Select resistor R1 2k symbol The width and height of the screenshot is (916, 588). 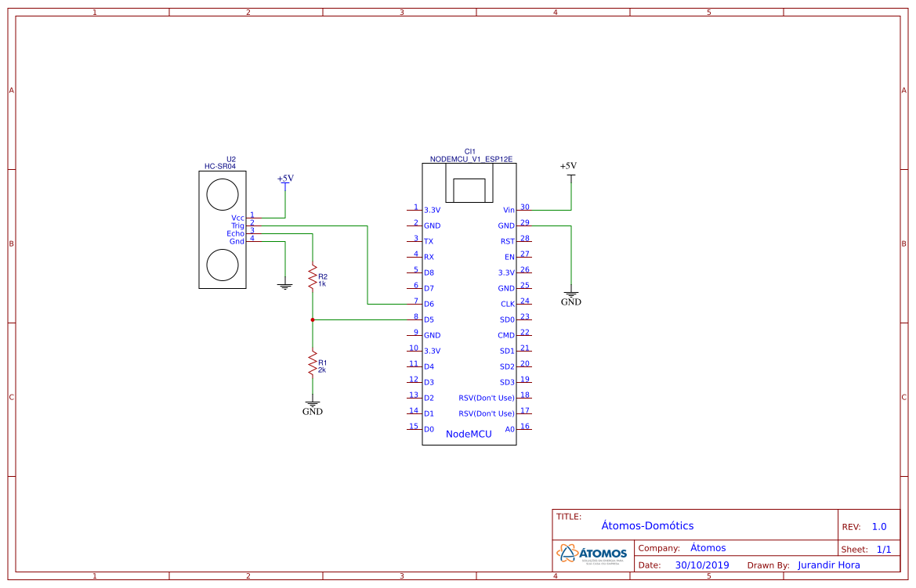pos(313,363)
